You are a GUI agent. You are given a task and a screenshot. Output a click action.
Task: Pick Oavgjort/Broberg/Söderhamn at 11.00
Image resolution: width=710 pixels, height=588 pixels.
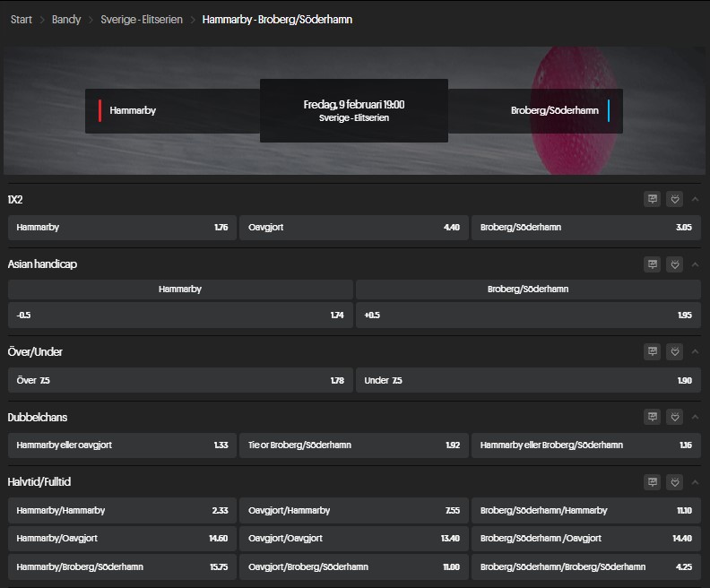tap(353, 566)
